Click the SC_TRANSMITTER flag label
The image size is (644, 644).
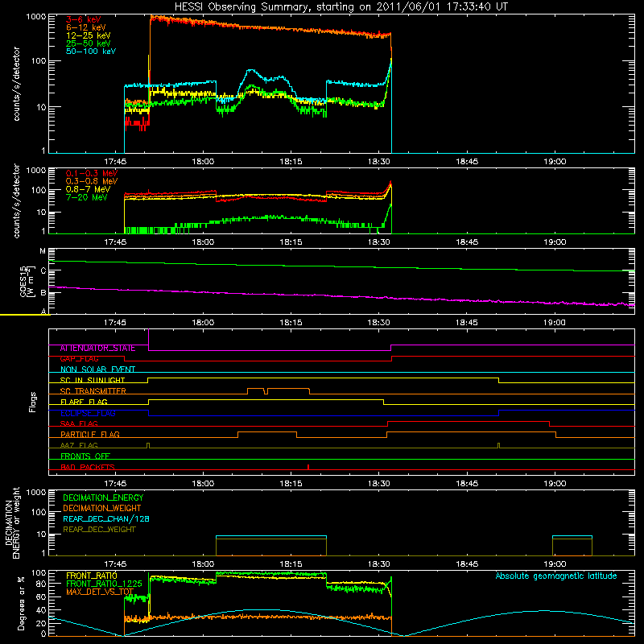(x=93, y=390)
